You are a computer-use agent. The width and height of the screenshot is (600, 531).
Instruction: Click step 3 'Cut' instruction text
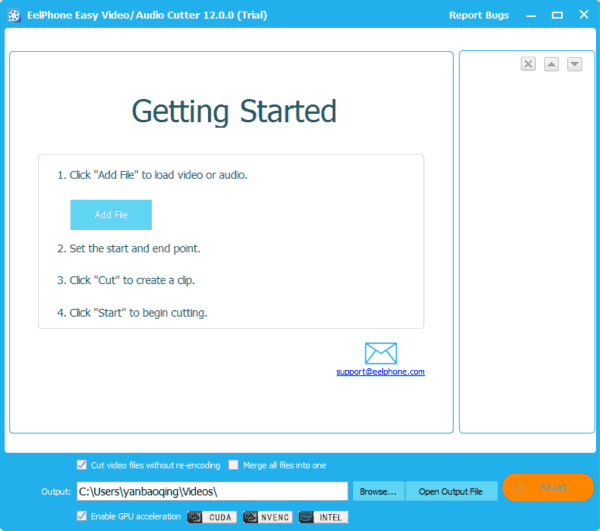[x=126, y=280]
